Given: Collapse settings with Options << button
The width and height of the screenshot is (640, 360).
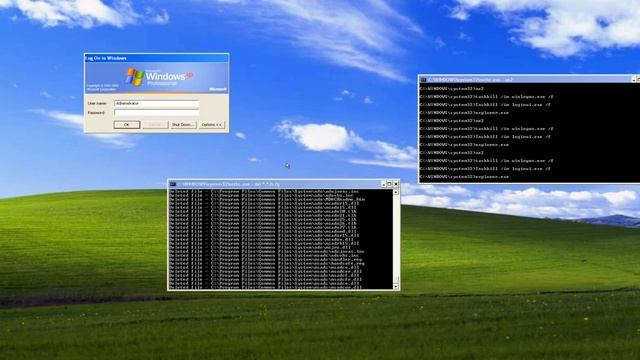Looking at the screenshot, I should [x=211, y=124].
